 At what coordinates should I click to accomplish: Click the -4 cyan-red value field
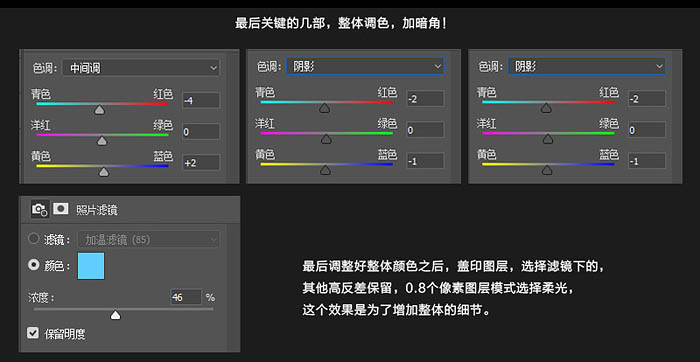(x=201, y=100)
